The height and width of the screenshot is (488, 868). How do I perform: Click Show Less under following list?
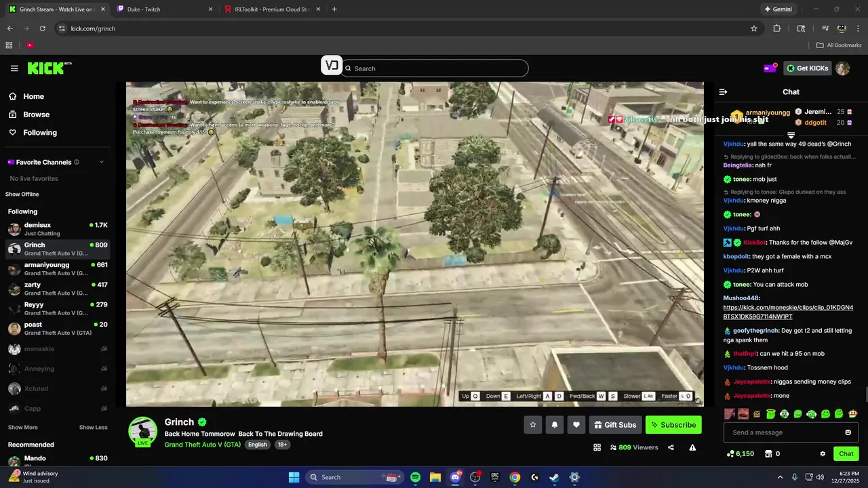94,428
